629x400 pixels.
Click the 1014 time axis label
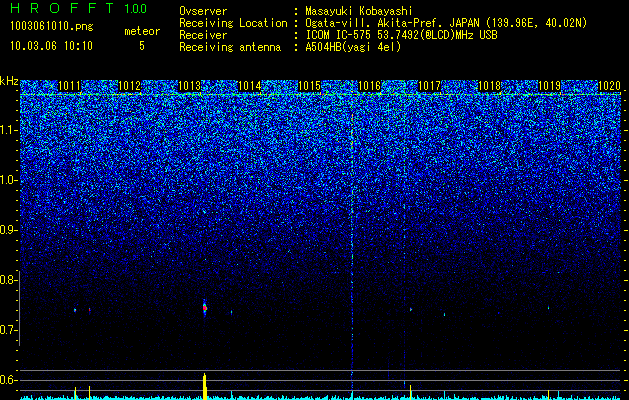tap(249, 86)
